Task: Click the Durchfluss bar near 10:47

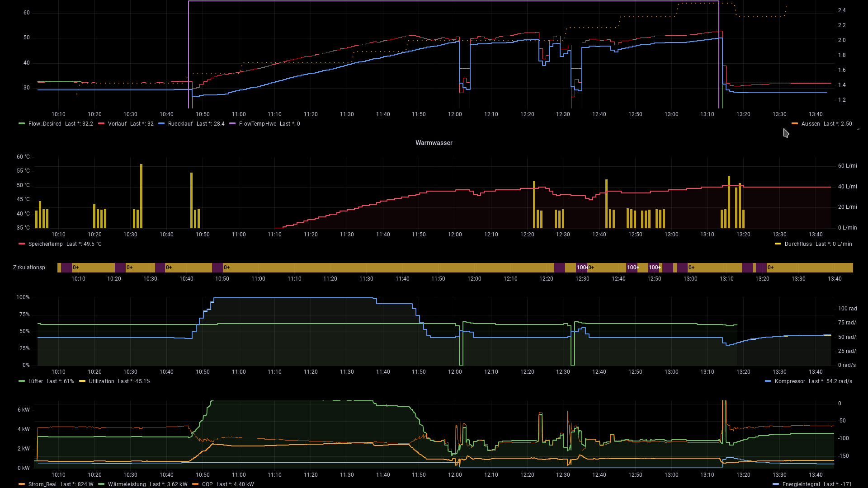Action: [192, 200]
